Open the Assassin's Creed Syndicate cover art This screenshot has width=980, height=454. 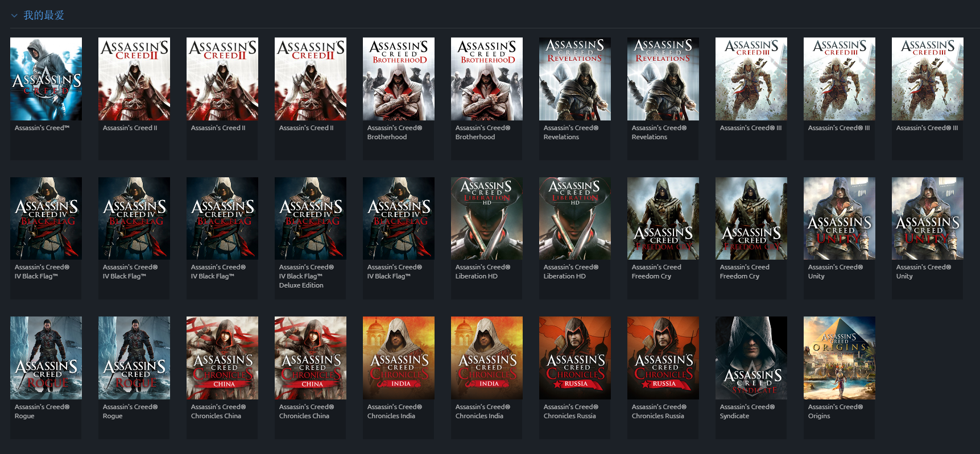pyautogui.click(x=751, y=358)
